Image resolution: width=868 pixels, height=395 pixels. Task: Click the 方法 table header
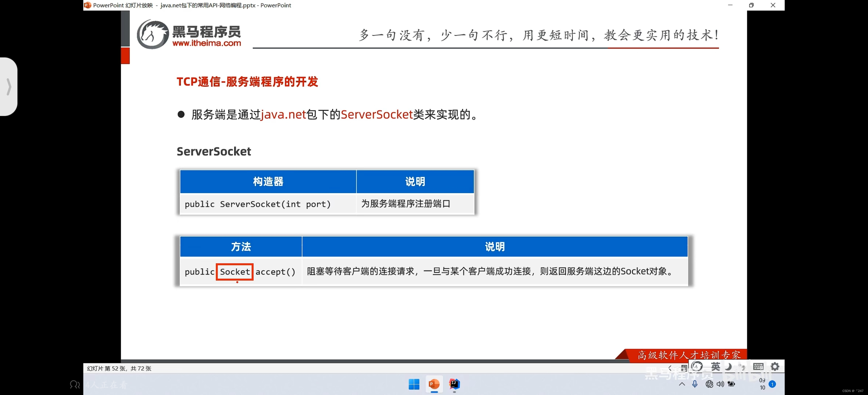tap(241, 247)
